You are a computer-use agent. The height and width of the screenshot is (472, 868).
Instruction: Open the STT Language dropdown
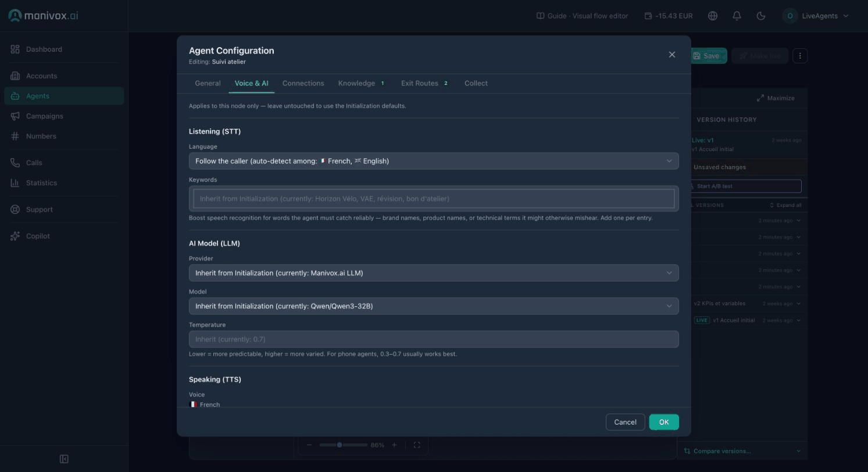coord(434,161)
